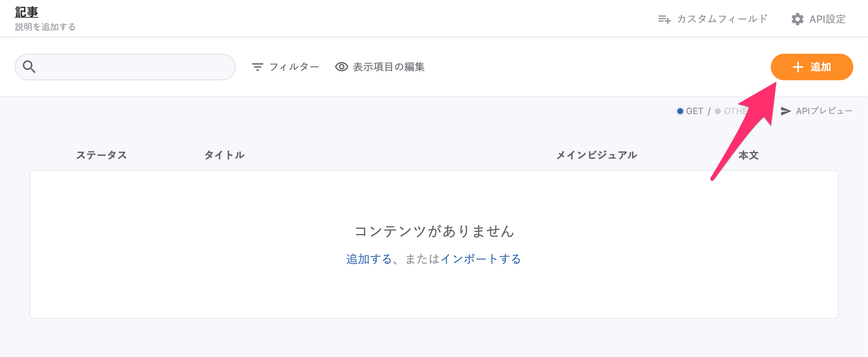Click the magnifying glass search icon
868x357 pixels.
[29, 67]
